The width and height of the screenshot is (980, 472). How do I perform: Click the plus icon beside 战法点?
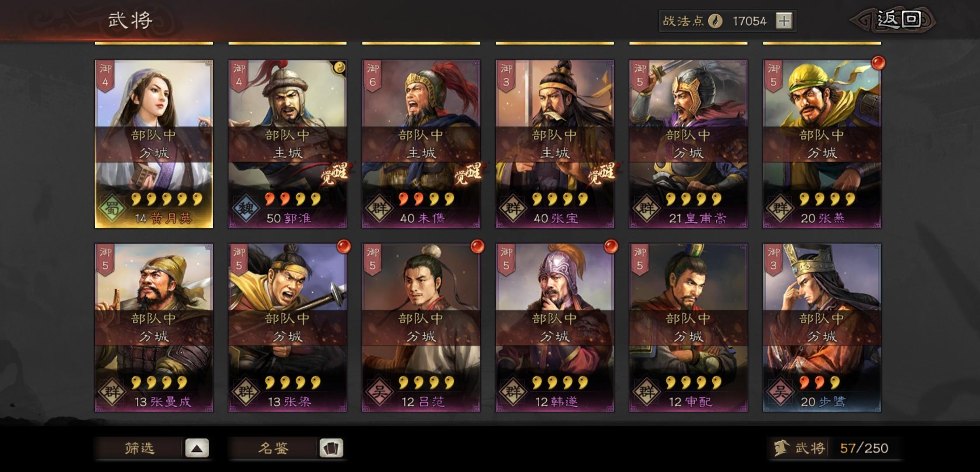click(x=784, y=21)
